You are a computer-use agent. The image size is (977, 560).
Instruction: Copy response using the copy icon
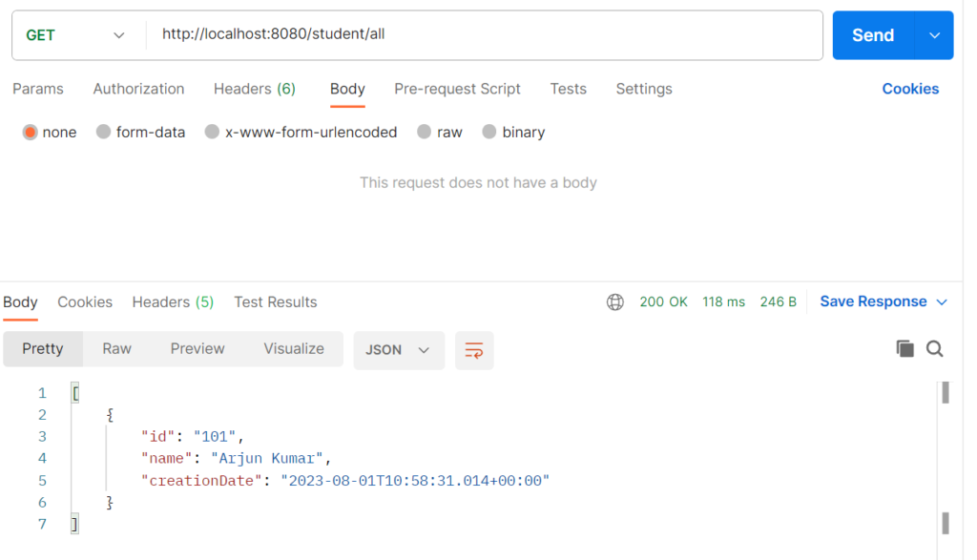[x=904, y=349]
